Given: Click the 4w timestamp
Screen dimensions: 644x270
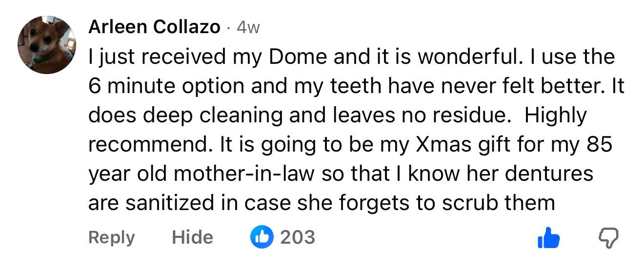Looking at the screenshot, I should pos(248,28).
